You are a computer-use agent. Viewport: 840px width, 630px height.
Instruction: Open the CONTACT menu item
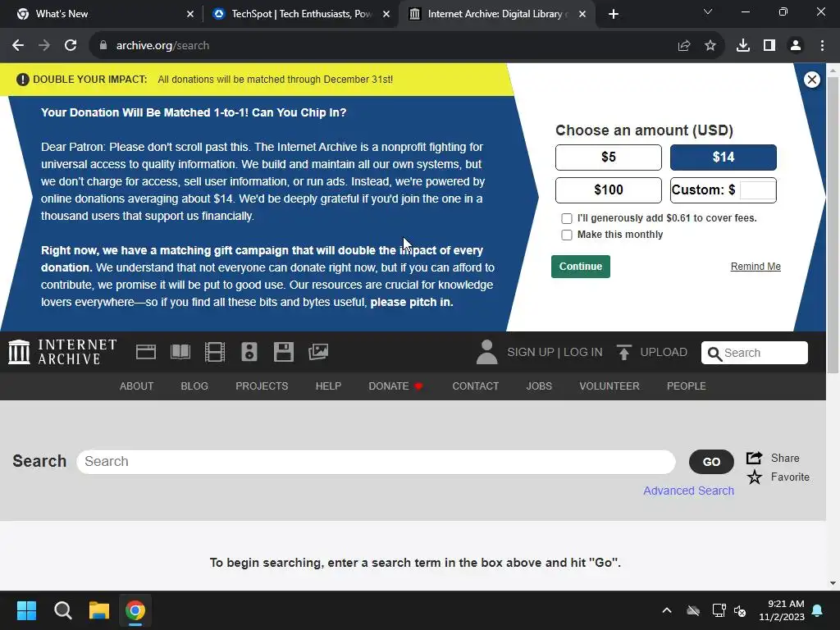(475, 386)
